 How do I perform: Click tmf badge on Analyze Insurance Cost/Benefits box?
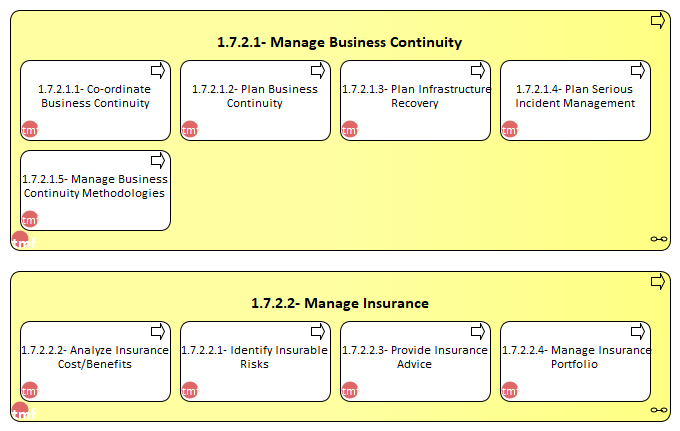30,390
